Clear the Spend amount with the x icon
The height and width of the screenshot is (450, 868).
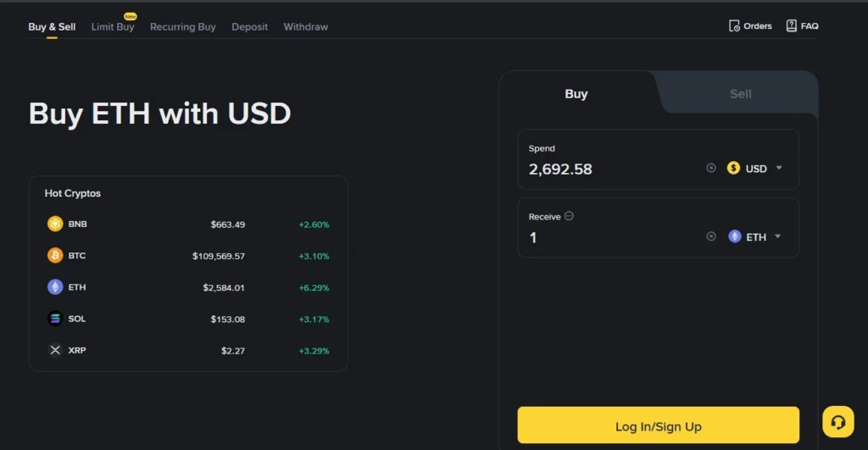click(711, 168)
